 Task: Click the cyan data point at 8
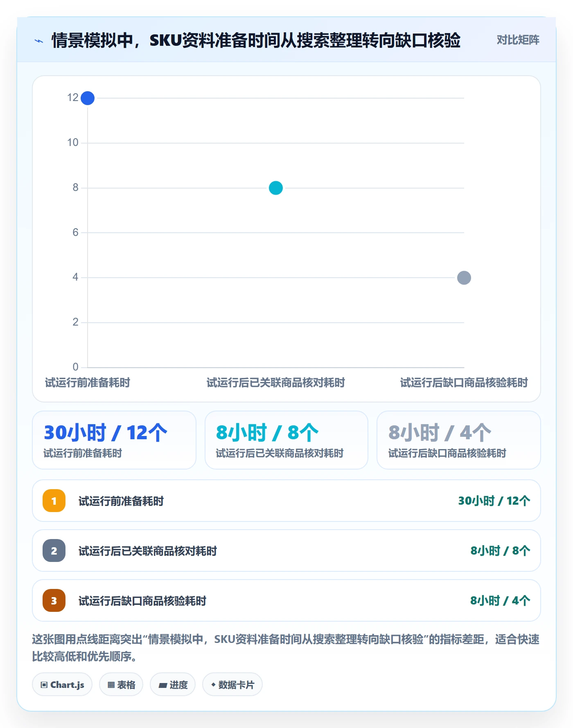pyautogui.click(x=276, y=188)
